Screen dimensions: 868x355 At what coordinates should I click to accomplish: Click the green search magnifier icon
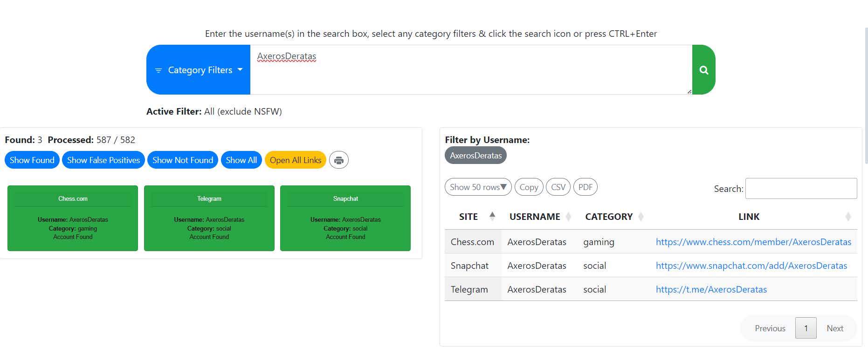click(x=703, y=70)
